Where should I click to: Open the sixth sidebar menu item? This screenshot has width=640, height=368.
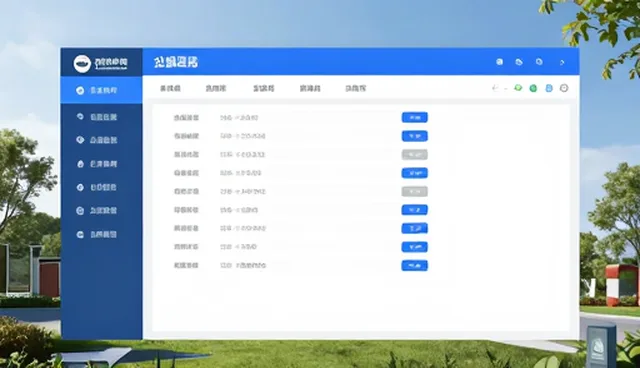pyautogui.click(x=101, y=211)
